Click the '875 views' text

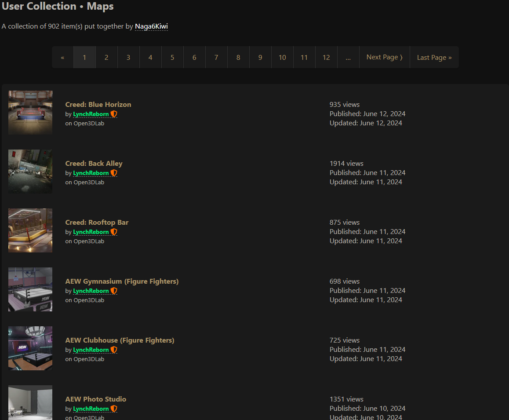[345, 223]
